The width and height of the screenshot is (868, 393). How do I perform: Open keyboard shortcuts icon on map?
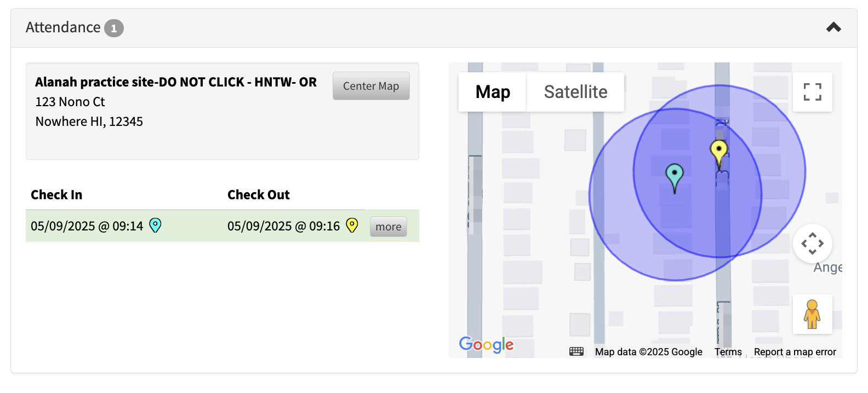576,351
